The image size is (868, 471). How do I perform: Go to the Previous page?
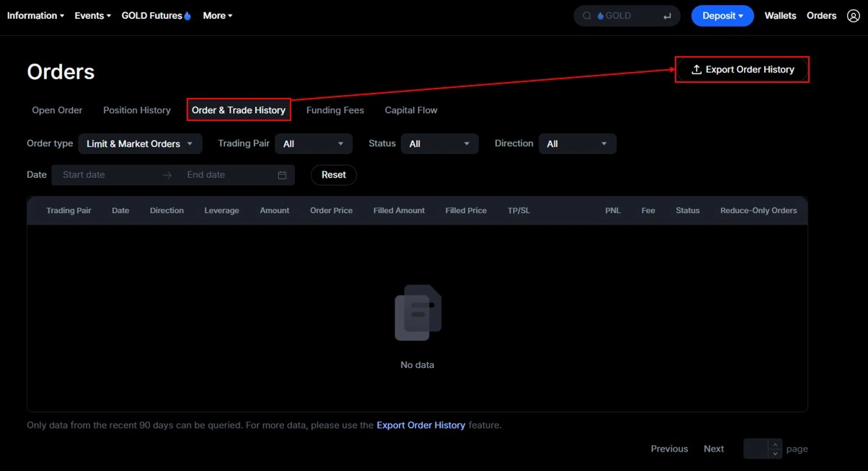[x=670, y=449]
